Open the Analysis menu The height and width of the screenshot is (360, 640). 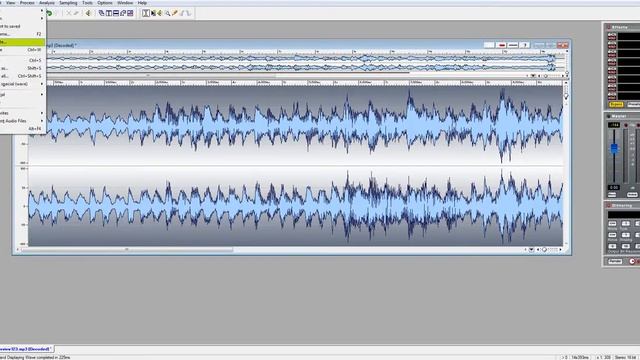pos(47,3)
